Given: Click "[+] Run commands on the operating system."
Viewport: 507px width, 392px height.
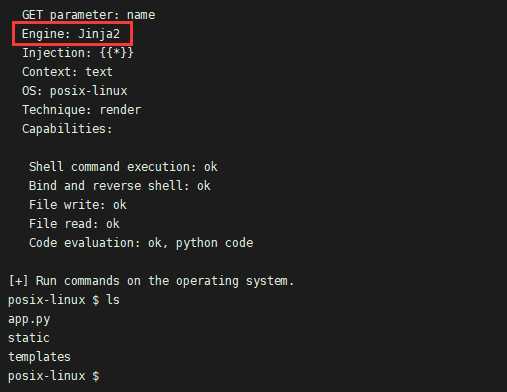Looking at the screenshot, I should [151, 281].
